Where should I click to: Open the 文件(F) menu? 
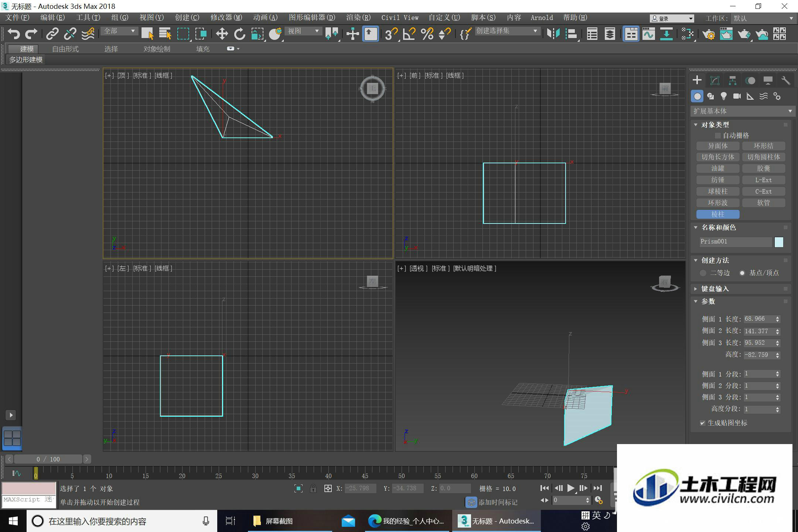click(18, 18)
